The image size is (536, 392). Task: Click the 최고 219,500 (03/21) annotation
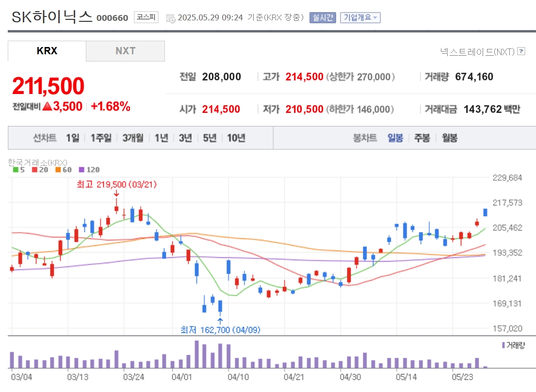pos(116,185)
